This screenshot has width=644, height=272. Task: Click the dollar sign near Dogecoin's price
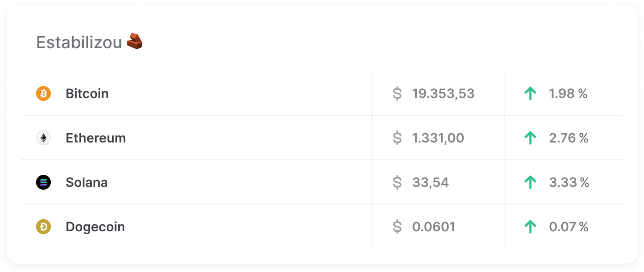(x=396, y=227)
